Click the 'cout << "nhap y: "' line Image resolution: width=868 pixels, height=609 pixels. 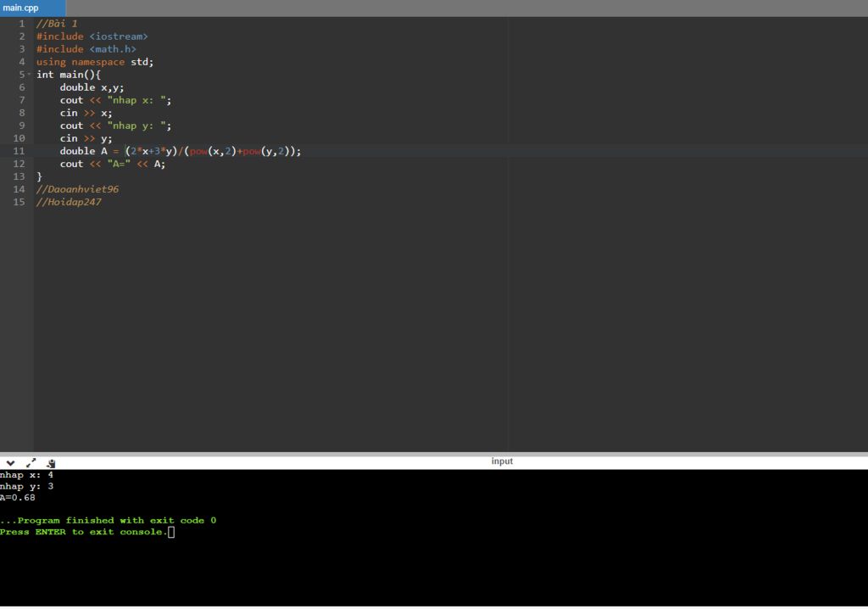point(115,126)
